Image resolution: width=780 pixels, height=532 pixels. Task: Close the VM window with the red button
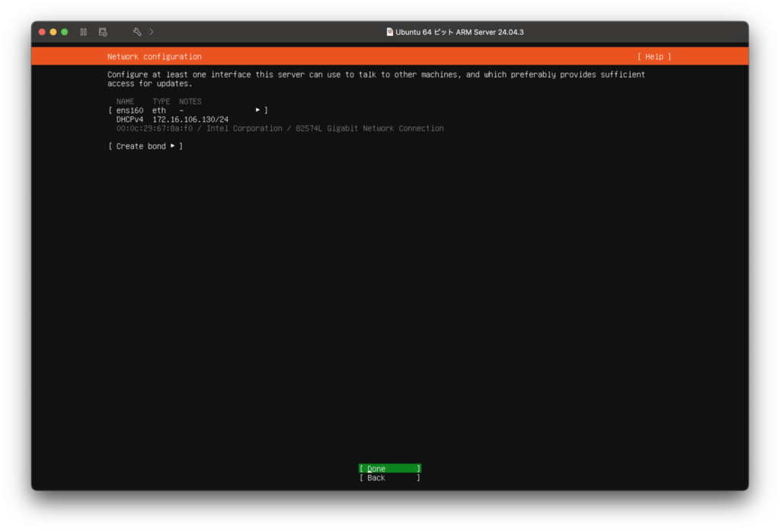tap(43, 32)
